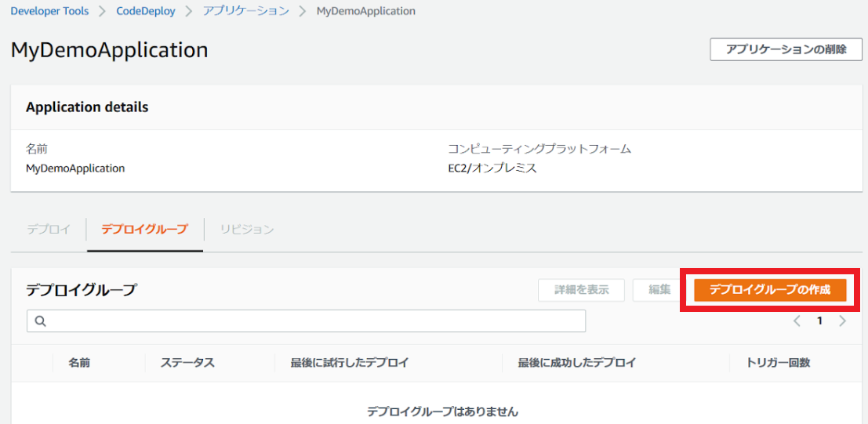Click the Application details heading
Viewport: 868px width, 424px height.
pyautogui.click(x=87, y=107)
